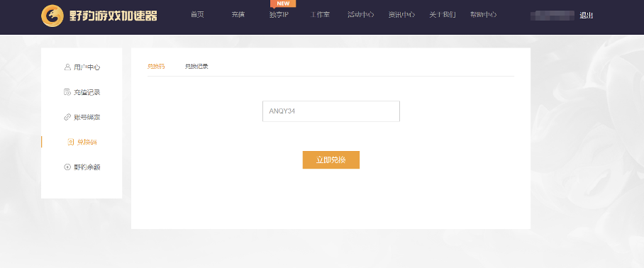Select the 兑换码 tab
Screen dimensions: 644x268
pyautogui.click(x=156, y=67)
